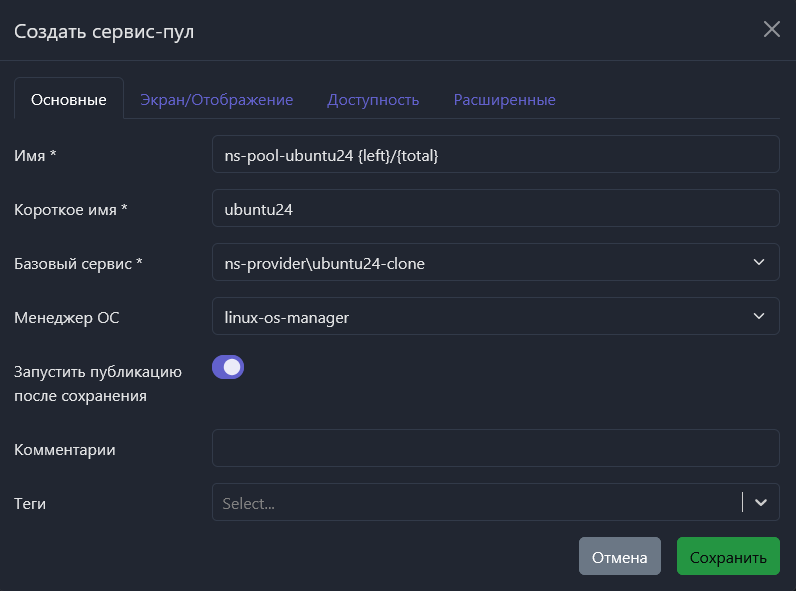Disable the publish-after-save toggle switch
Image resolution: width=796 pixels, height=591 pixels.
pyautogui.click(x=228, y=367)
